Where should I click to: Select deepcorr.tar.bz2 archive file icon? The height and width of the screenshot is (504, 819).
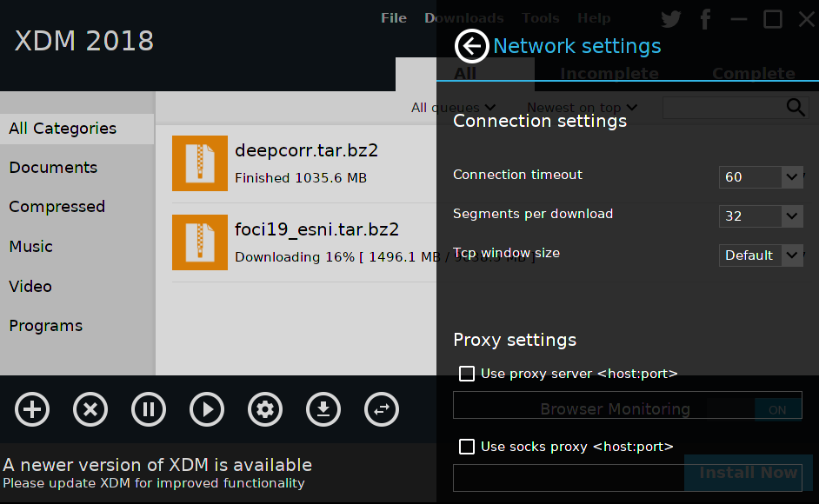tap(199, 163)
